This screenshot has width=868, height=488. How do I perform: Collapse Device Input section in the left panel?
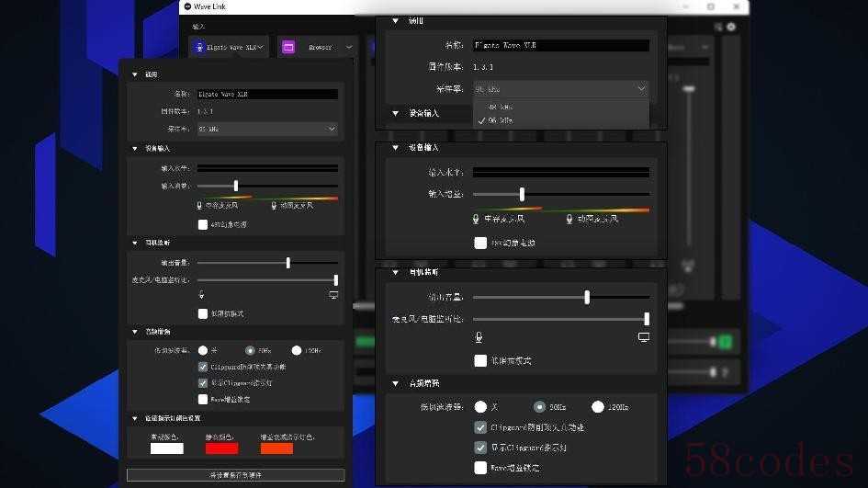point(134,149)
